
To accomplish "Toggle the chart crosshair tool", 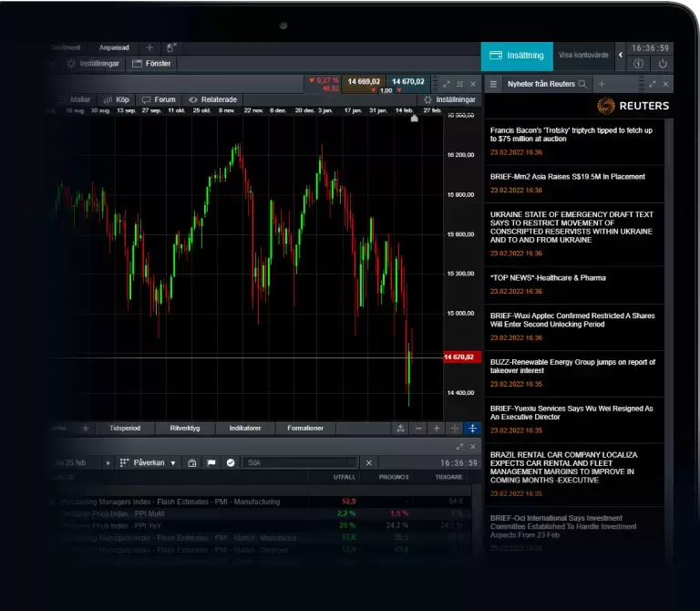I will tap(455, 429).
